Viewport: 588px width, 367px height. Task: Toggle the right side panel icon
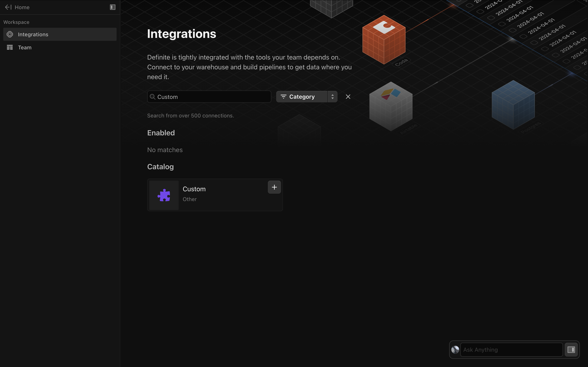[x=571, y=349]
